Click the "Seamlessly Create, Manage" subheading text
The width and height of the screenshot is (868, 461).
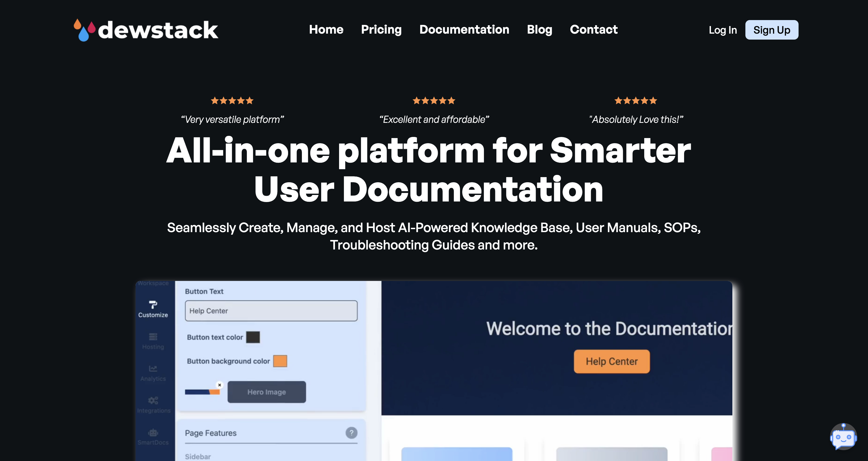click(x=434, y=236)
